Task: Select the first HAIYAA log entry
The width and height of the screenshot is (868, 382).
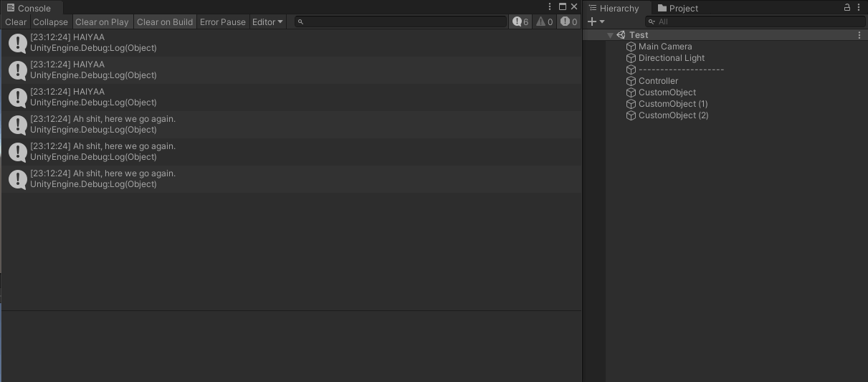Action: tap(291, 43)
